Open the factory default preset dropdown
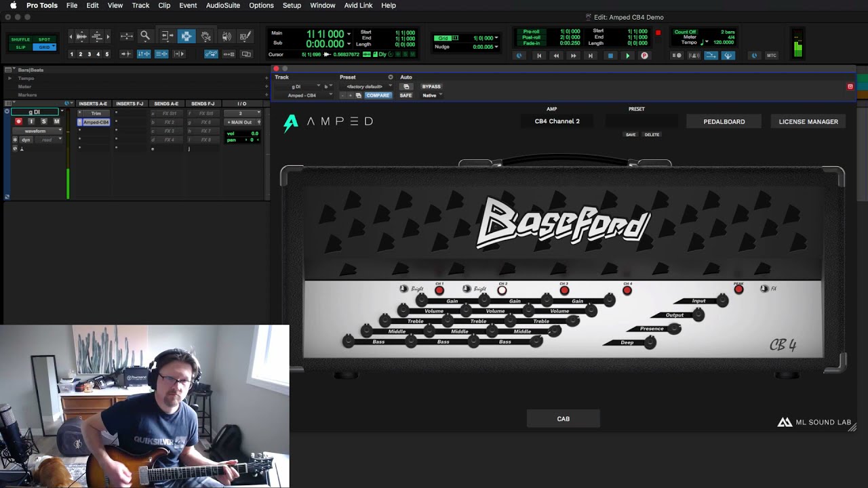The width and height of the screenshot is (868, 488). tap(368, 87)
